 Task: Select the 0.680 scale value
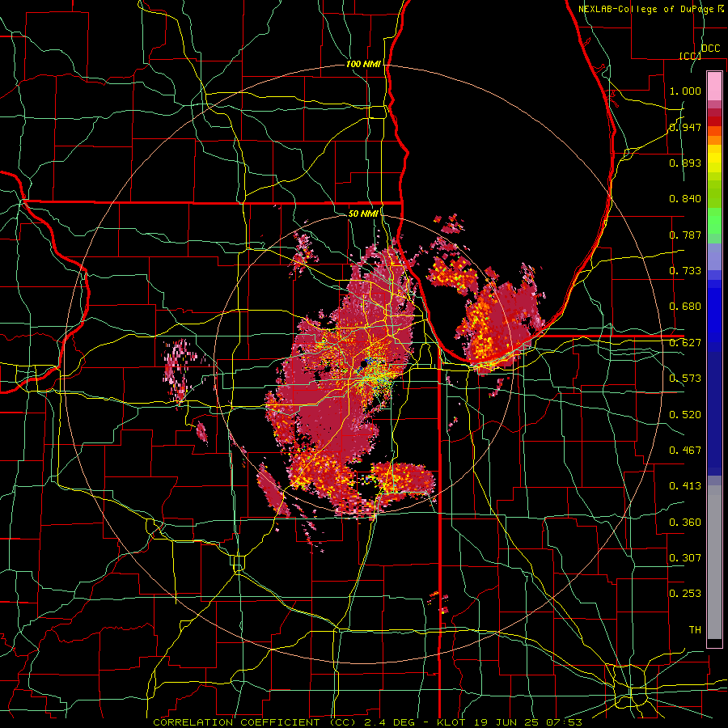click(x=685, y=307)
